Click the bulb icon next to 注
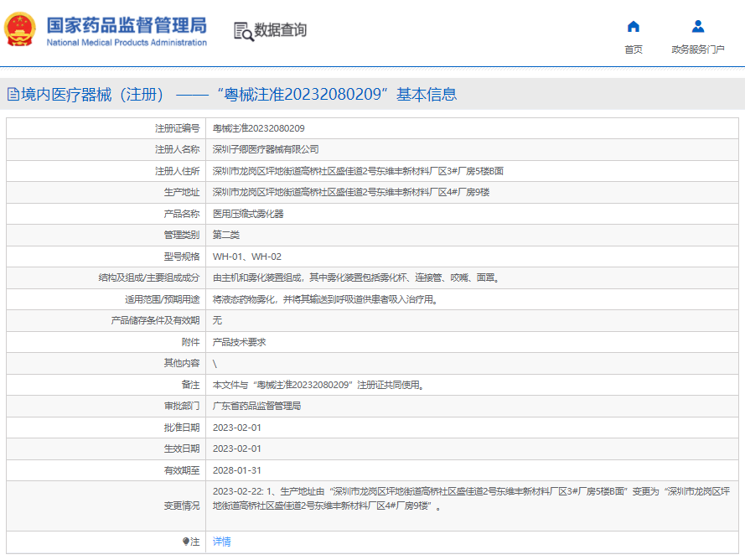The width and height of the screenshot is (745, 560). [186, 542]
